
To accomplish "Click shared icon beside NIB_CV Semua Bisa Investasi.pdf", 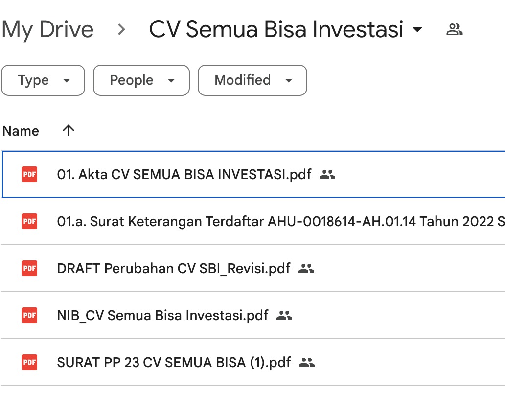I will coord(284,315).
